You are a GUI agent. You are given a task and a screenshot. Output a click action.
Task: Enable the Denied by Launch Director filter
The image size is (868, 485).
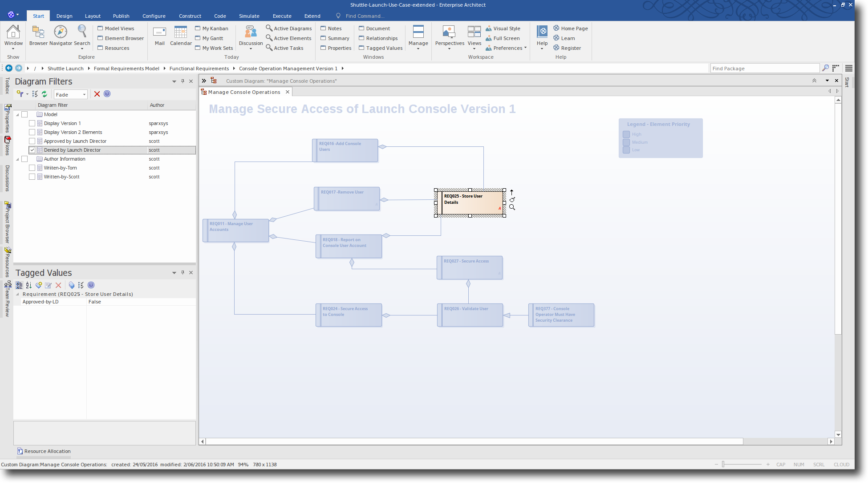pos(32,150)
